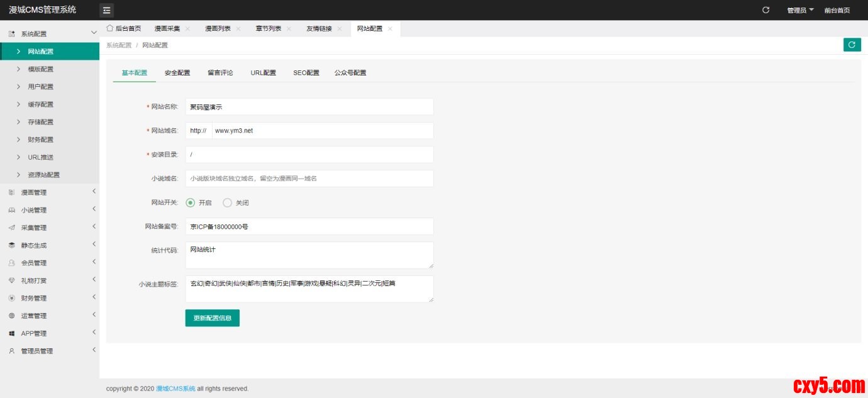Select the 开启 radio button
868x398 pixels.
191,202
